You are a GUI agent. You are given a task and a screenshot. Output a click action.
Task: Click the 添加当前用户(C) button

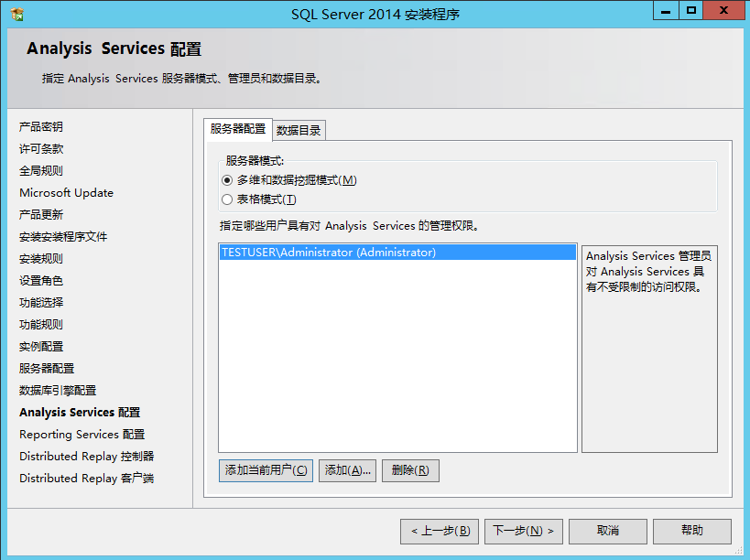pos(266,470)
